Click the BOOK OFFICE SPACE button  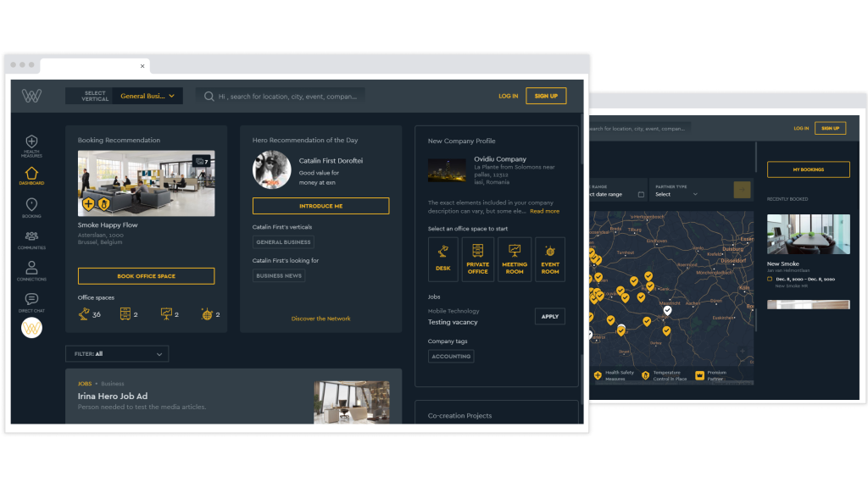[146, 276]
